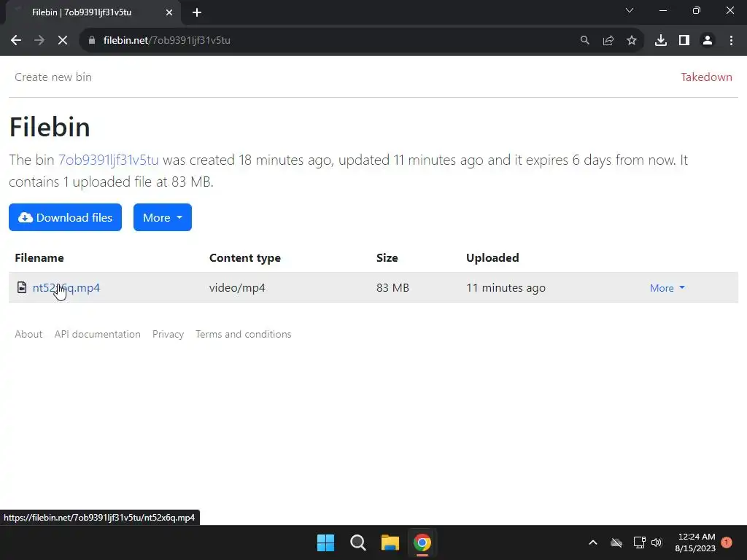This screenshot has width=747, height=560.
Task: Go back to the previous page
Action: pos(16,41)
